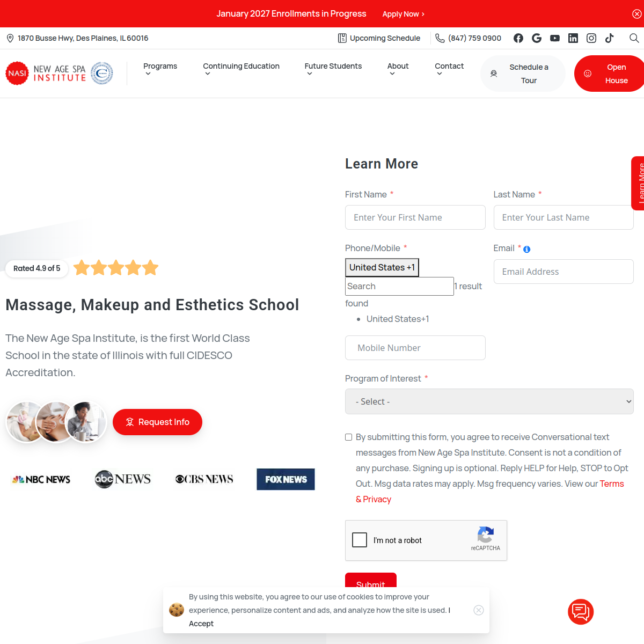The height and width of the screenshot is (644, 644).
Task: Click the Open House button
Action: point(609,74)
